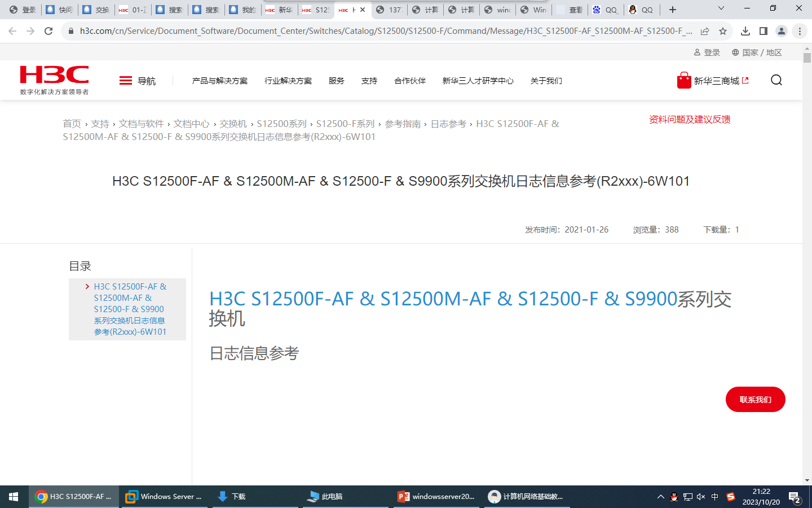Open the network tray icon

click(x=687, y=497)
